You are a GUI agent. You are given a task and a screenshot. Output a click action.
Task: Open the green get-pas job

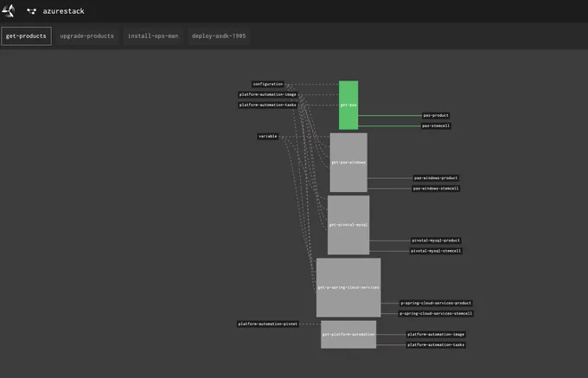click(x=348, y=106)
